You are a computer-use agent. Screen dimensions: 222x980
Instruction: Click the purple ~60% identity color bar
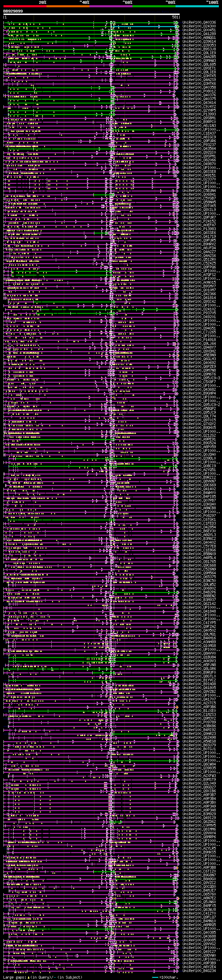click(111, 6)
